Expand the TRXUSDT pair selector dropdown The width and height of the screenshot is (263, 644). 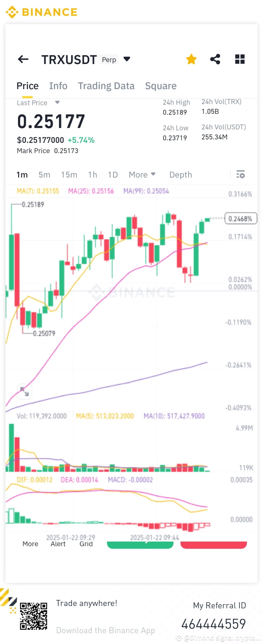click(127, 59)
